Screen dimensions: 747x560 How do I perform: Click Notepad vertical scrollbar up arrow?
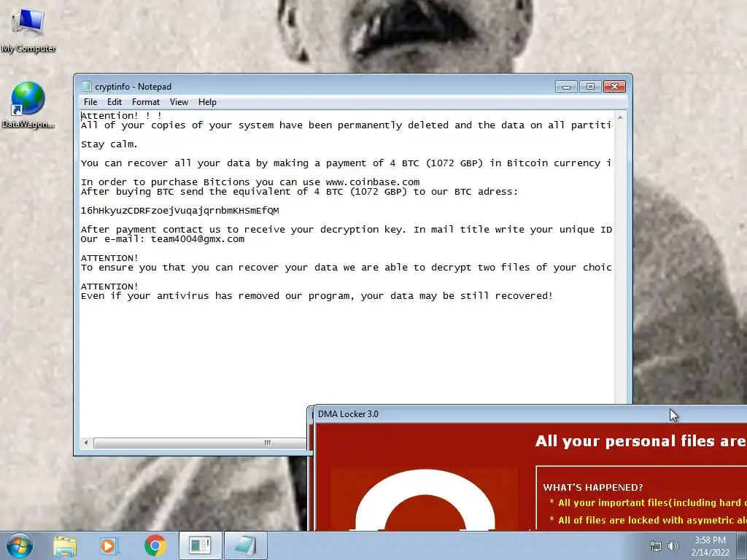(x=620, y=117)
